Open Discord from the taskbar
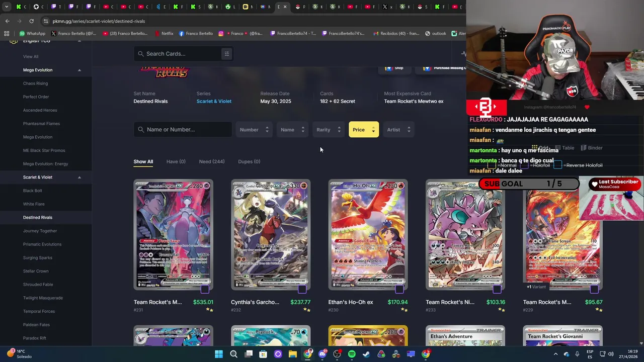 point(322,354)
